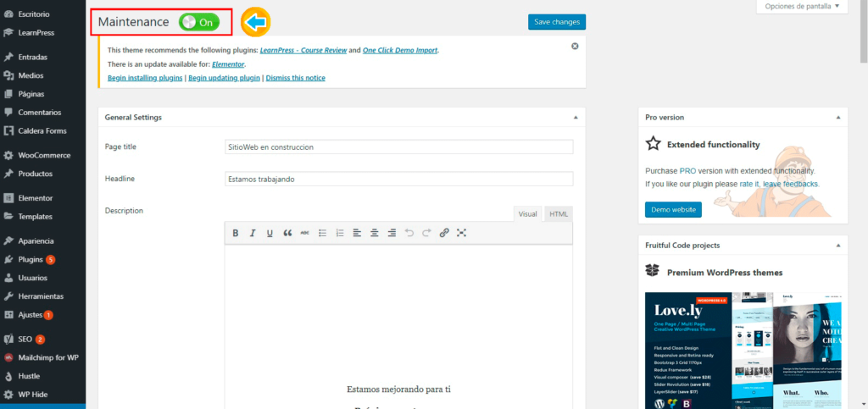The image size is (868, 409).
Task: Collapse the Pro version panel
Action: tap(837, 117)
